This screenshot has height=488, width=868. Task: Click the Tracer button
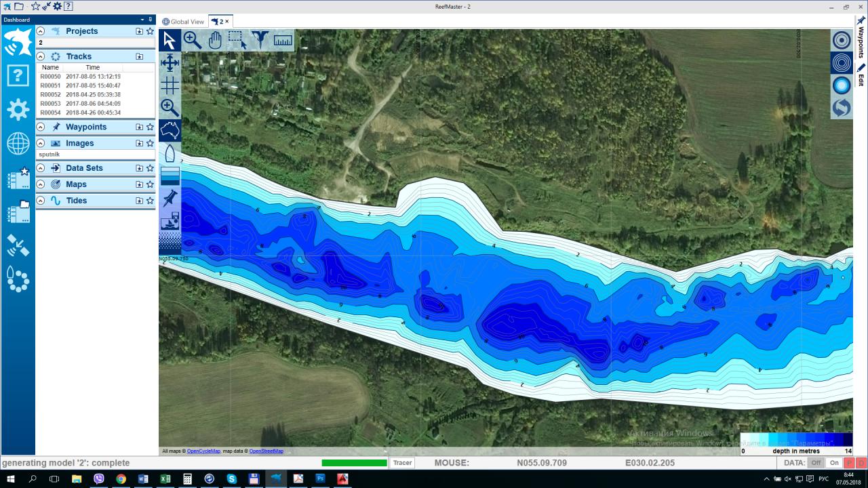point(402,463)
